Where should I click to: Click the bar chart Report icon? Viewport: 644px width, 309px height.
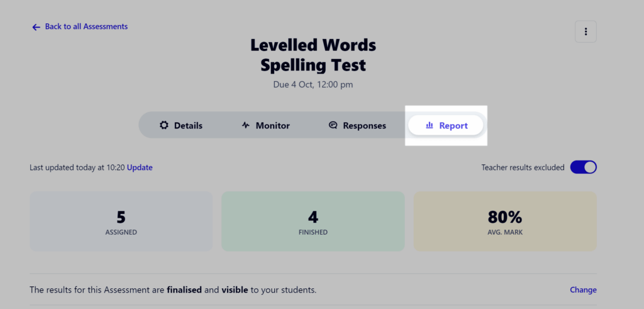click(430, 125)
